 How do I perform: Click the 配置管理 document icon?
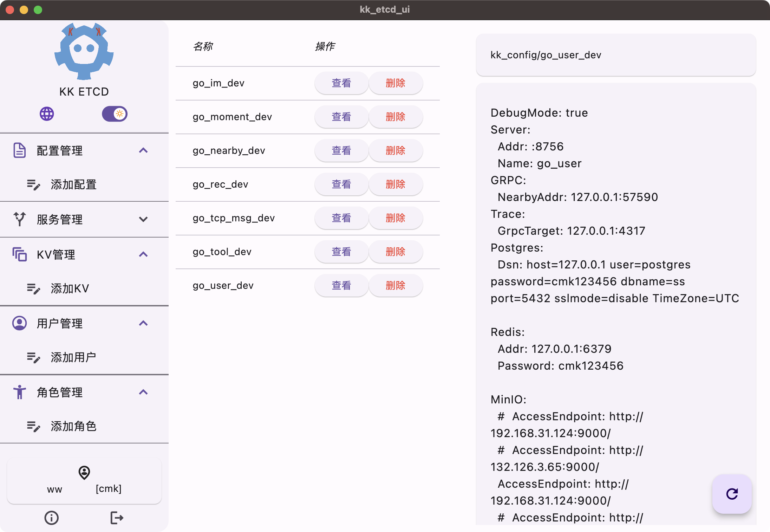click(20, 150)
